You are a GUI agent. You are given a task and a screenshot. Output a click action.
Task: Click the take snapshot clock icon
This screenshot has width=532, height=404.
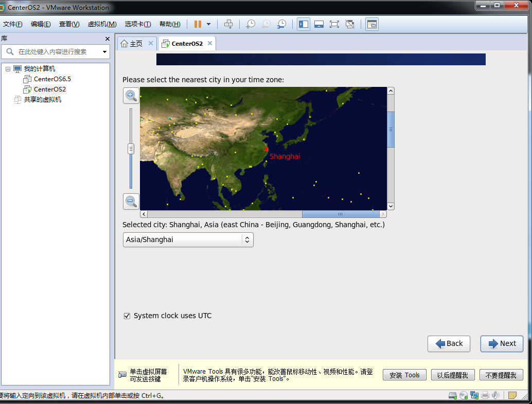[251, 24]
